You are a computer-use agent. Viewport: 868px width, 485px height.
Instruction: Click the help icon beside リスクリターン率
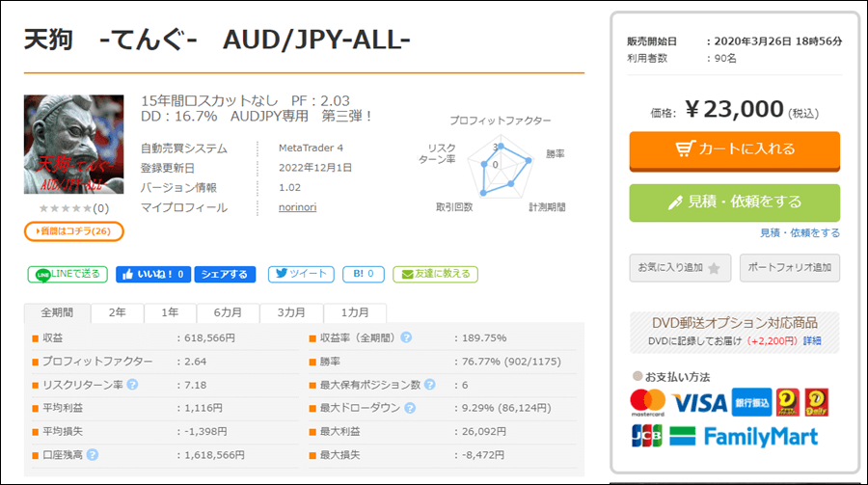coord(132,384)
